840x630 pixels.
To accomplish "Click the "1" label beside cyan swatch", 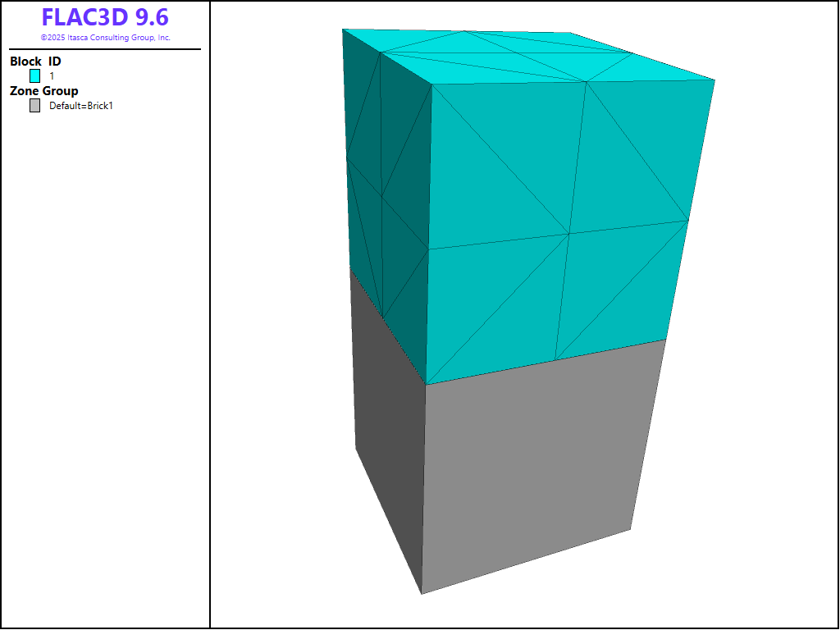I will [x=52, y=75].
